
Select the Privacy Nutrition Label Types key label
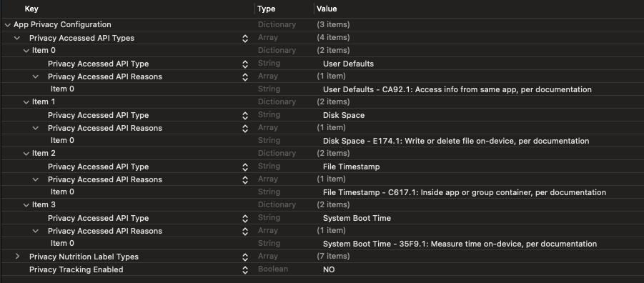tap(84, 257)
